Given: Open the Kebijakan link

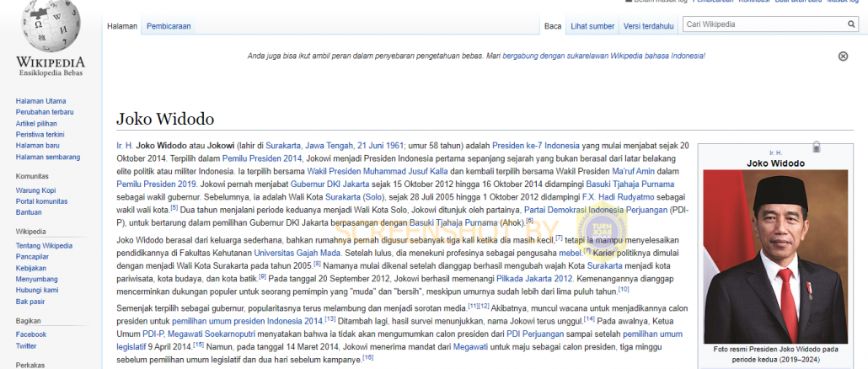Looking at the screenshot, I should pyautogui.click(x=31, y=268).
